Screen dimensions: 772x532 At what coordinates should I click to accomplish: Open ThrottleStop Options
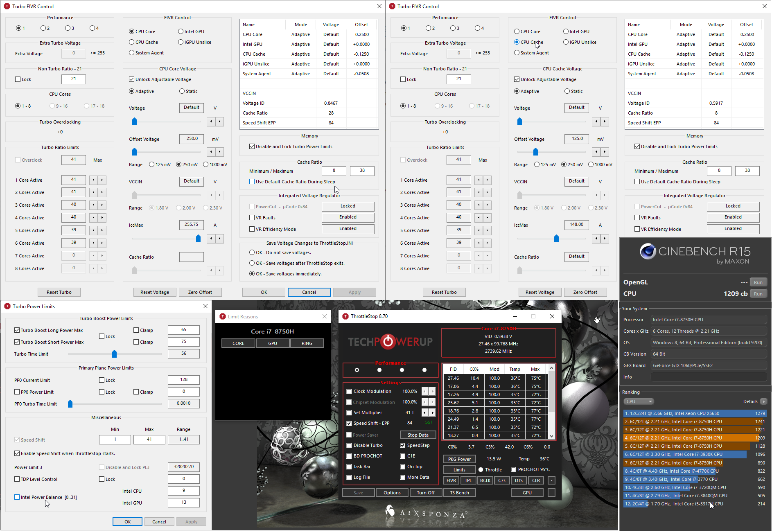pos(392,493)
